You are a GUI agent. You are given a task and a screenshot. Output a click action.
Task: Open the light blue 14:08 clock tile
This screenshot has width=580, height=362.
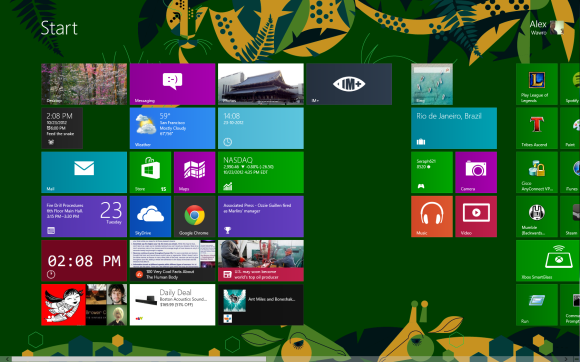(261, 128)
